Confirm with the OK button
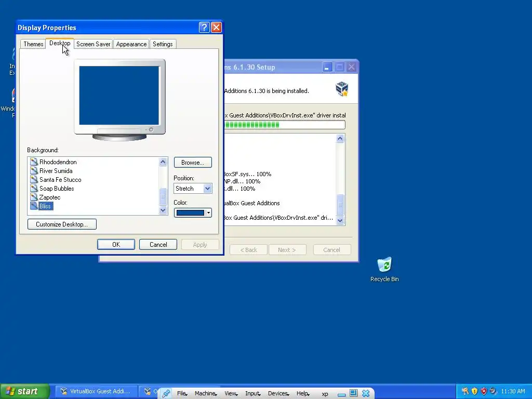 point(116,245)
